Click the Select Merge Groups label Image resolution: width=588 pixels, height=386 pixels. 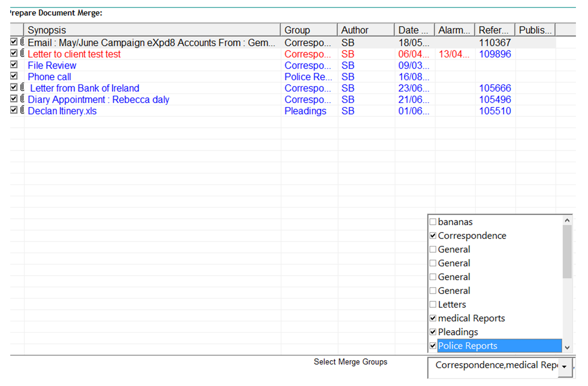[350, 361]
